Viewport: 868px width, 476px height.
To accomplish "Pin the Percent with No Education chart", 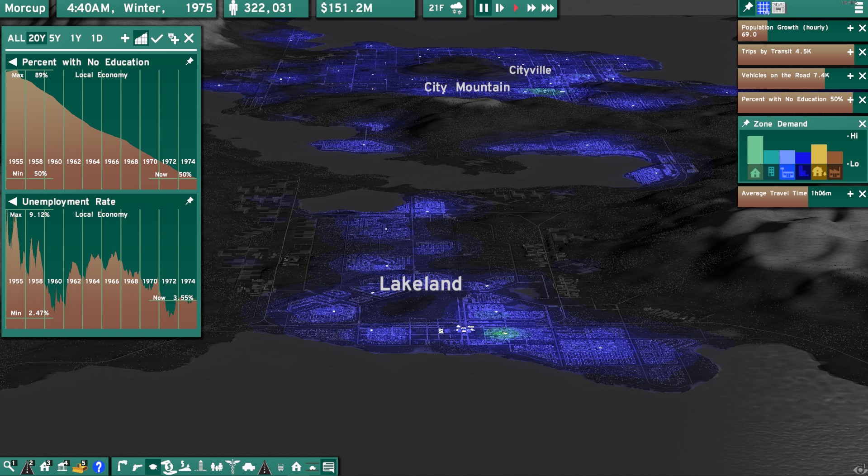I will (190, 61).
